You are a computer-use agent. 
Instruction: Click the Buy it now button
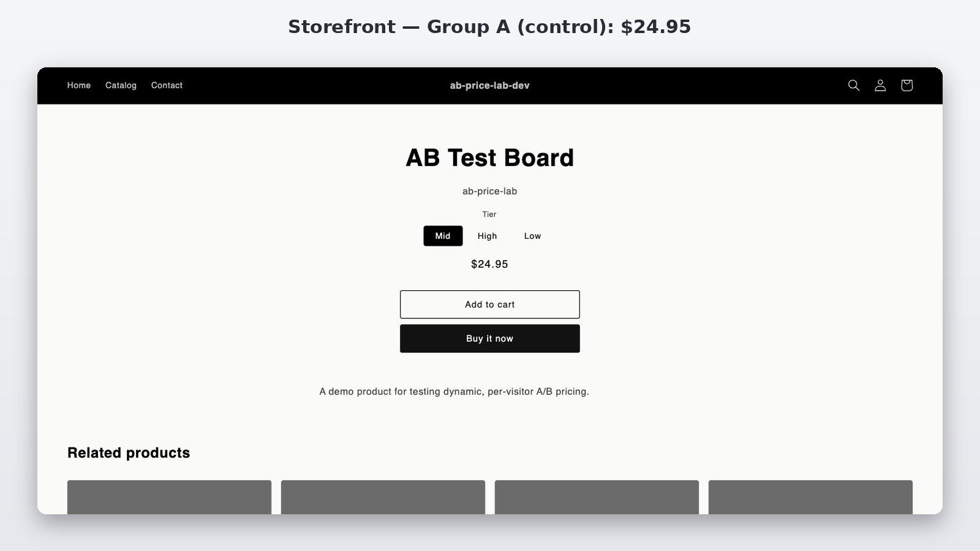(x=490, y=339)
